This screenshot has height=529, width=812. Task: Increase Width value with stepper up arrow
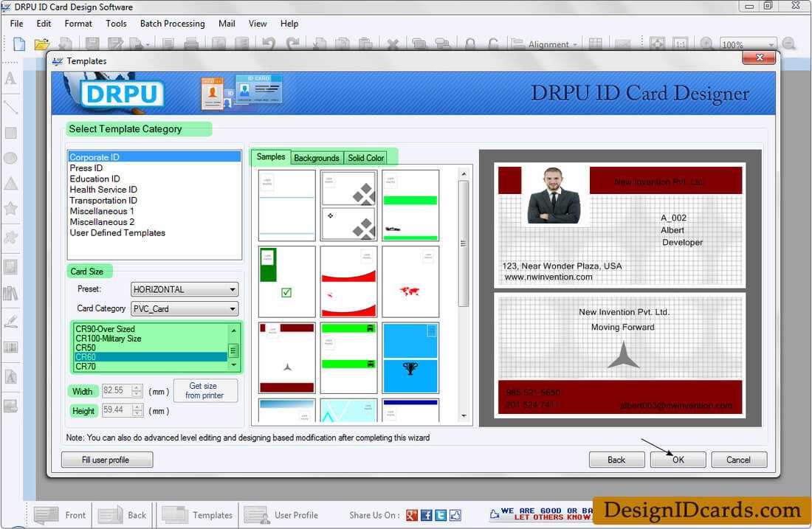pyautogui.click(x=137, y=387)
